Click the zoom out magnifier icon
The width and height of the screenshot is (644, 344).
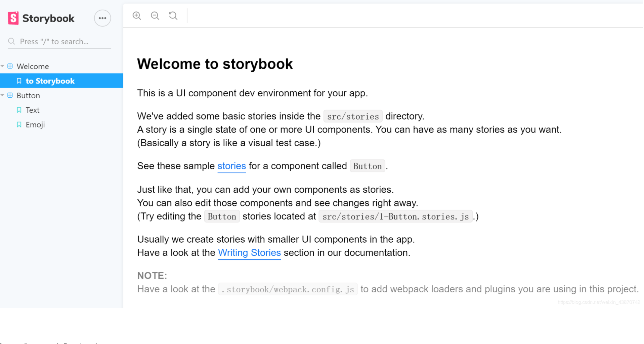coord(155,15)
